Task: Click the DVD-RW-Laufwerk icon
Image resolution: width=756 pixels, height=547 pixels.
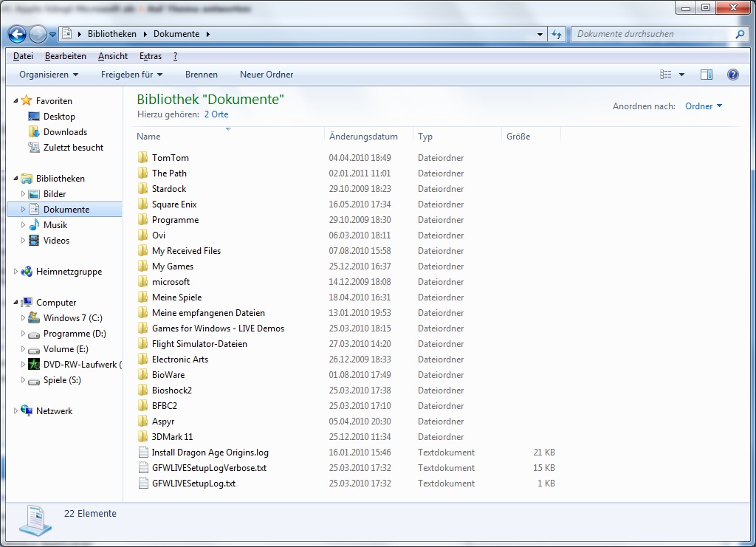Action: coord(34,365)
